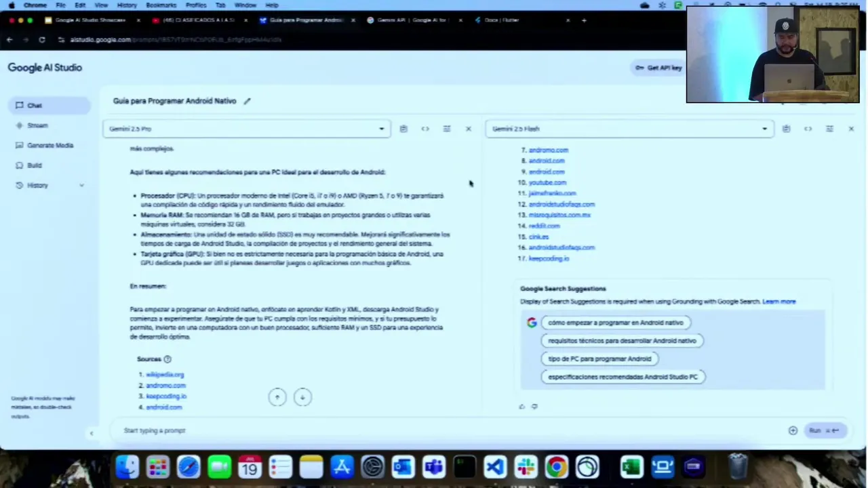Expand the History section chevron
The height and width of the screenshot is (488, 868).
pyautogui.click(x=82, y=186)
